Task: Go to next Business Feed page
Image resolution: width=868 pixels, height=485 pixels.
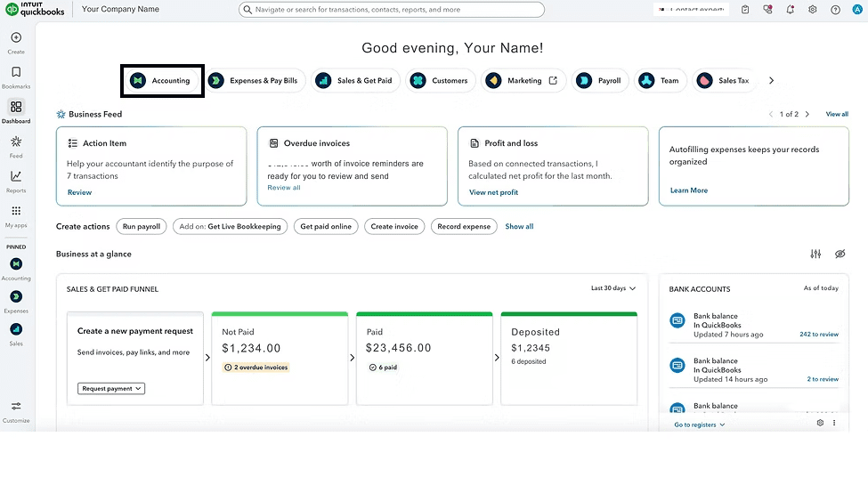Action: tap(807, 114)
